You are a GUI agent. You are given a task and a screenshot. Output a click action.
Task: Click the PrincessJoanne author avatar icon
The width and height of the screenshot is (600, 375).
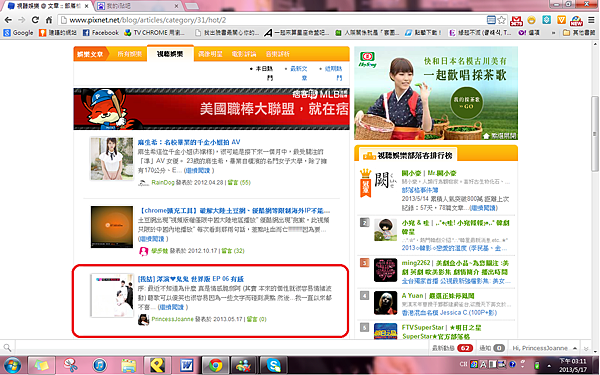point(143,320)
